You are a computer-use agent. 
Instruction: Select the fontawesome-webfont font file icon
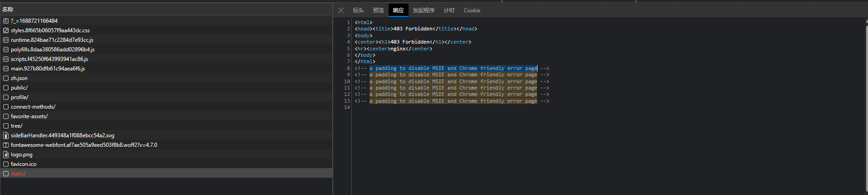pyautogui.click(x=6, y=145)
